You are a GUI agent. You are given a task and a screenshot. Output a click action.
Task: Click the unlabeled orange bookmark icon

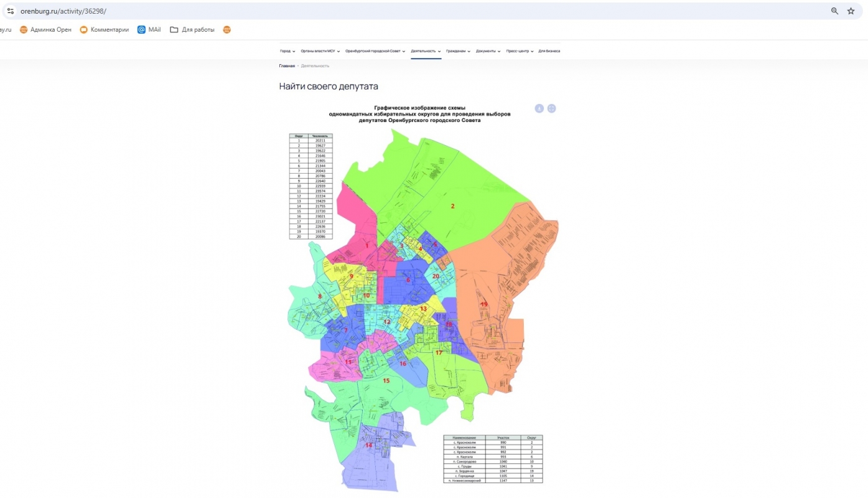(x=226, y=29)
